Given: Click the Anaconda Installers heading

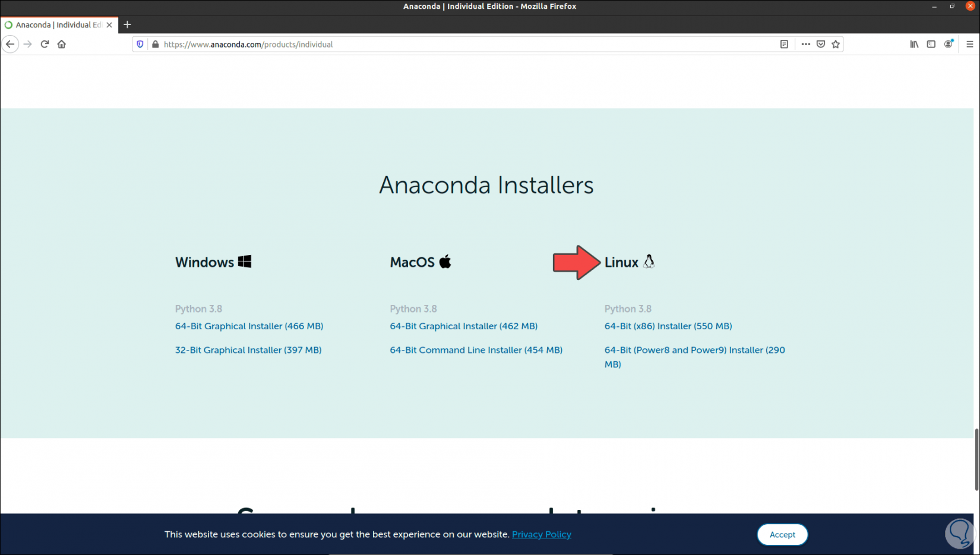Looking at the screenshot, I should (x=486, y=185).
